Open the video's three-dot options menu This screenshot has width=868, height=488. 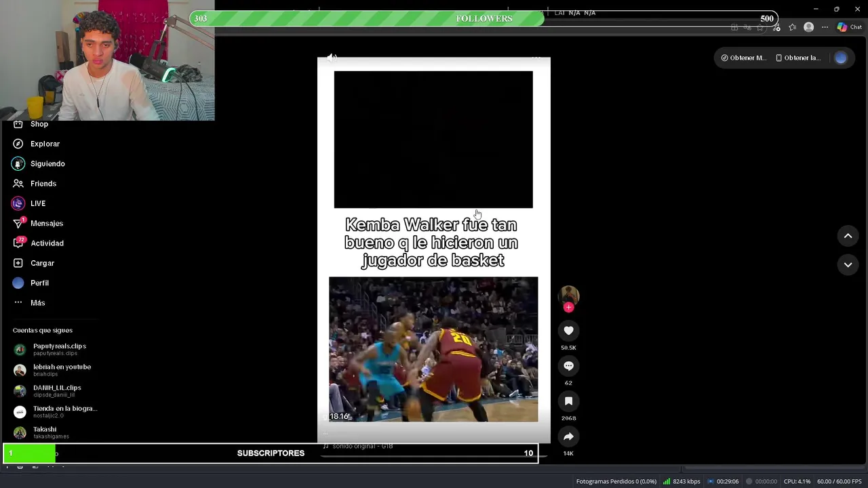coord(536,58)
